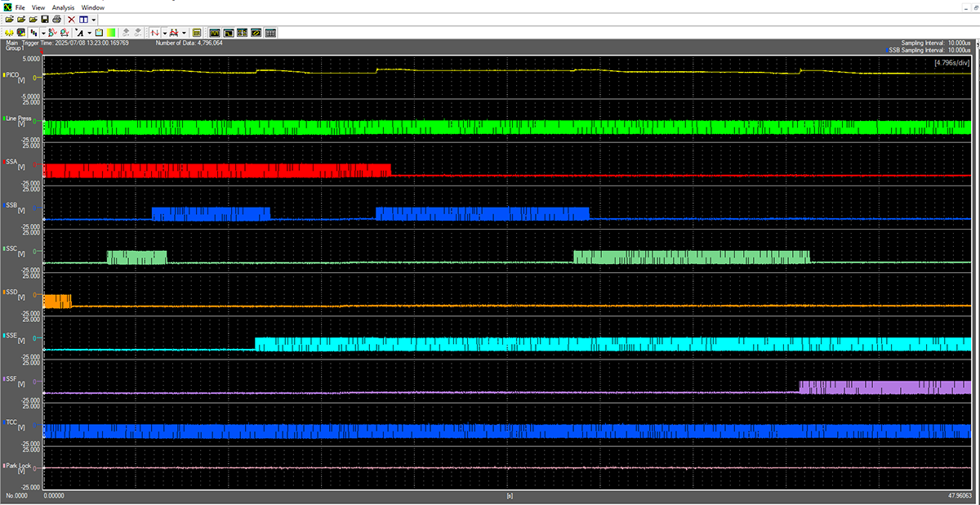
Task: Click the red X delete icon
Action: pos(71,19)
